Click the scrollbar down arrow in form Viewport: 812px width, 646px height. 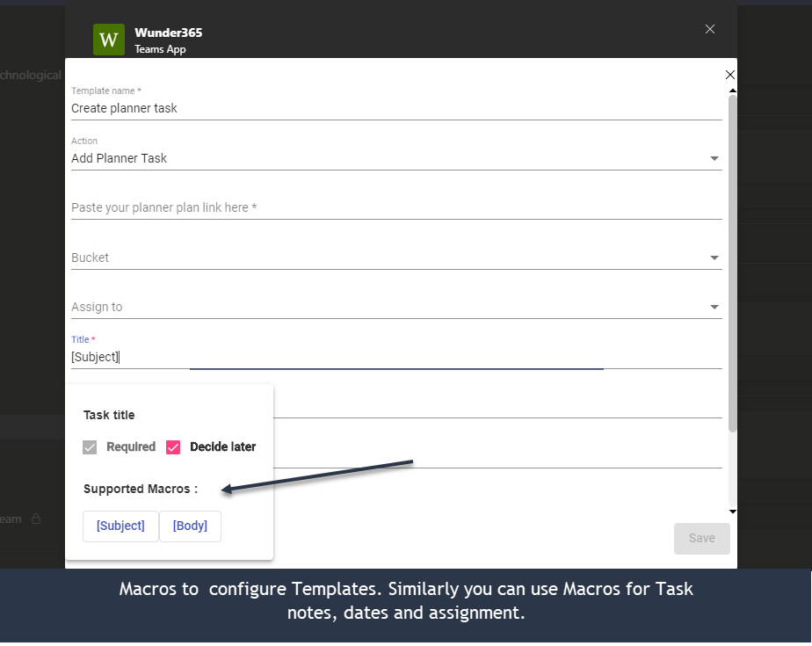[x=731, y=511]
